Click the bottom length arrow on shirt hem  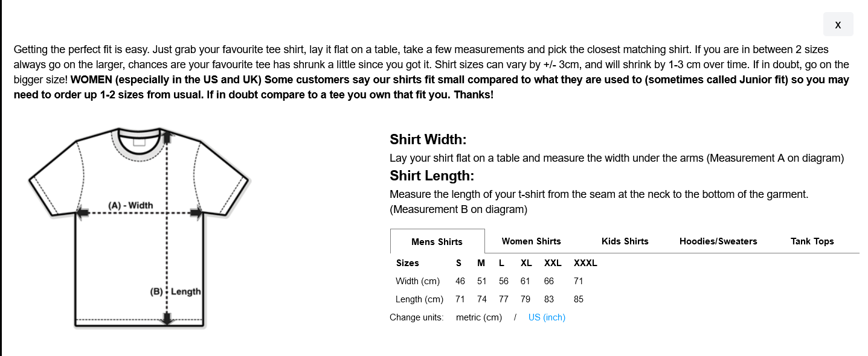tap(167, 319)
